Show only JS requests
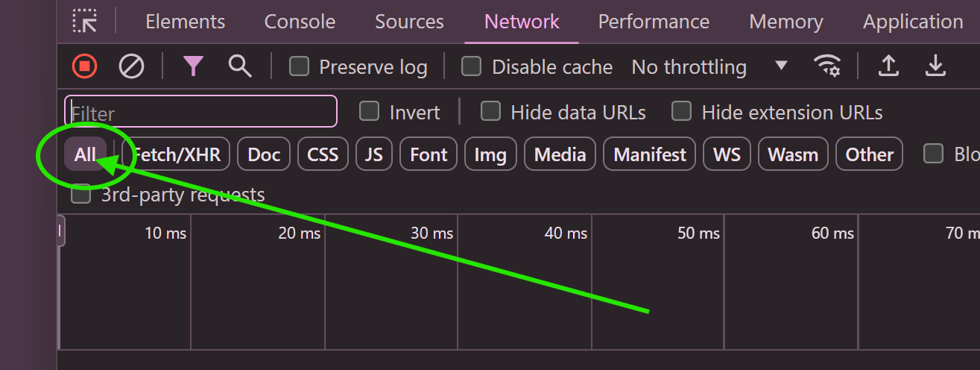The width and height of the screenshot is (980, 370). 374,154
